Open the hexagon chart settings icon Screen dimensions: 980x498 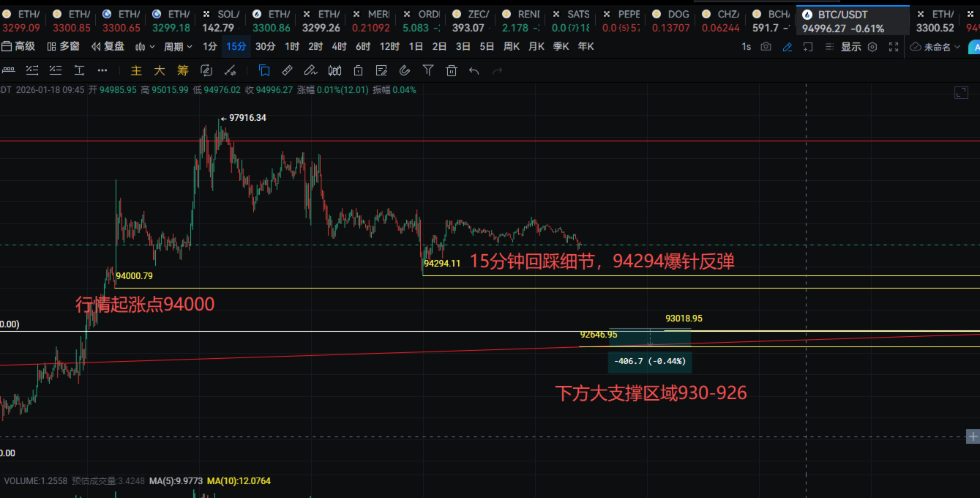[872, 46]
